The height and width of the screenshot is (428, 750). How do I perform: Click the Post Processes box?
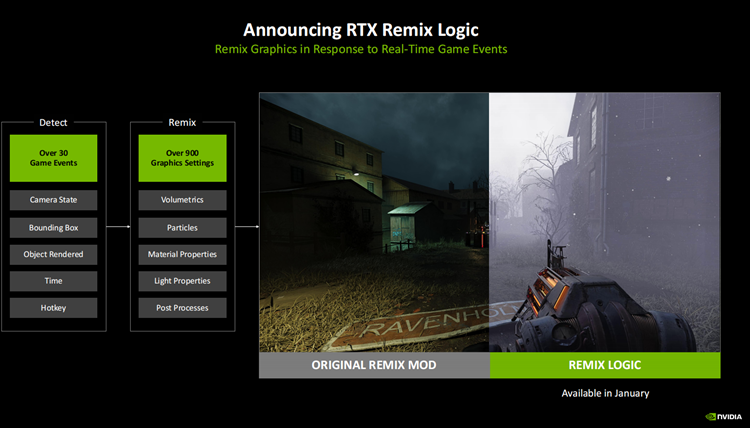pyautogui.click(x=182, y=307)
